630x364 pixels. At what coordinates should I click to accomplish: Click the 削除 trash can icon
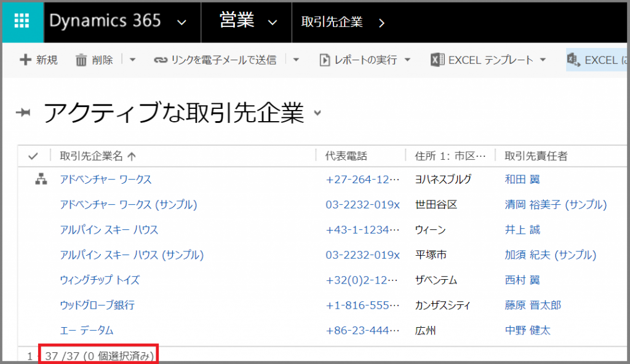[81, 60]
